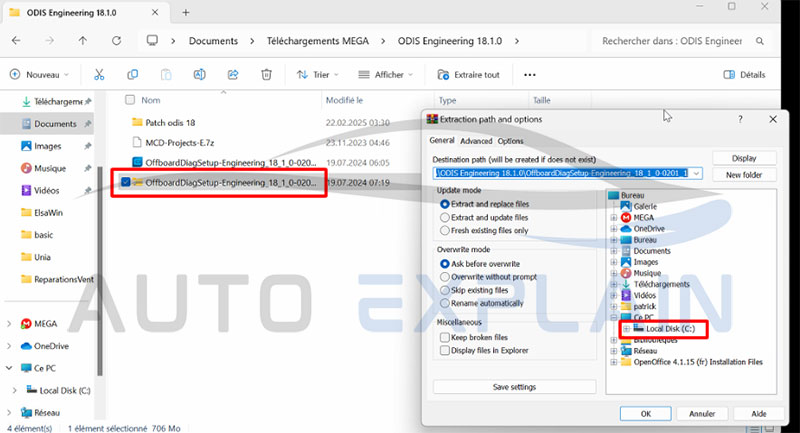Click Téléchargements MEGA in breadcrumb
800x433 pixels.
tap(318, 41)
